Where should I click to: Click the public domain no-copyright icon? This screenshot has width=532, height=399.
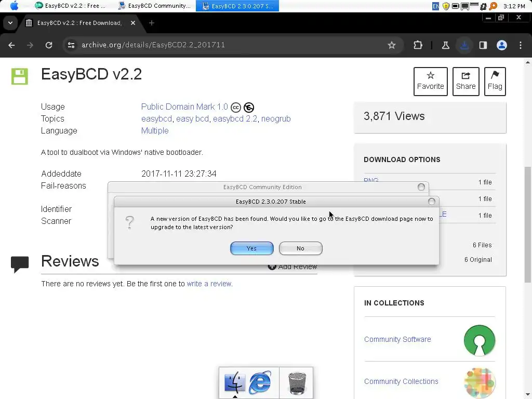[249, 108]
